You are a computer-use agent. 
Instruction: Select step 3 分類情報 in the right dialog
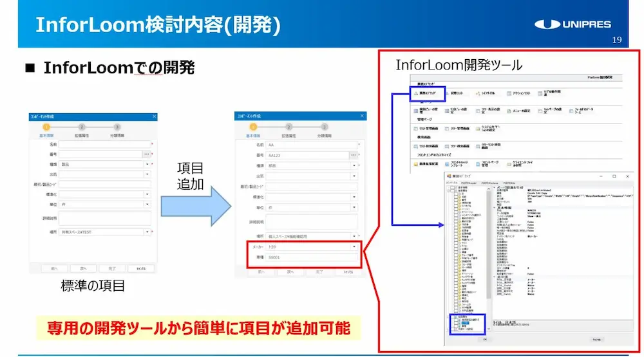pyautogui.click(x=324, y=131)
